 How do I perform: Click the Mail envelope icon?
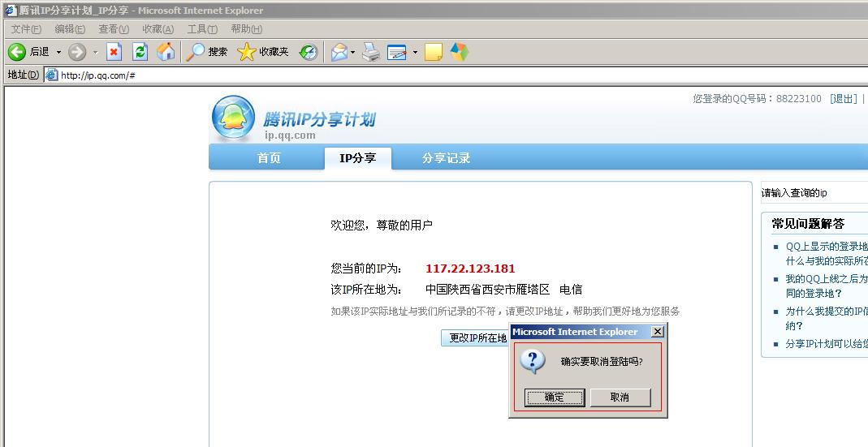point(339,52)
